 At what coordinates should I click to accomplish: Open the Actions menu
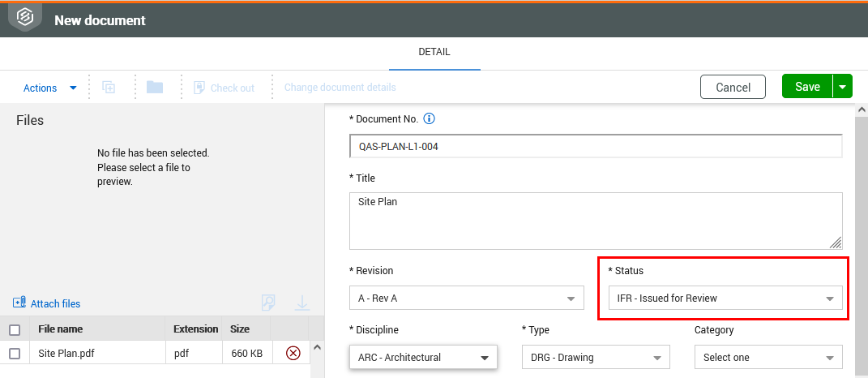(x=49, y=88)
